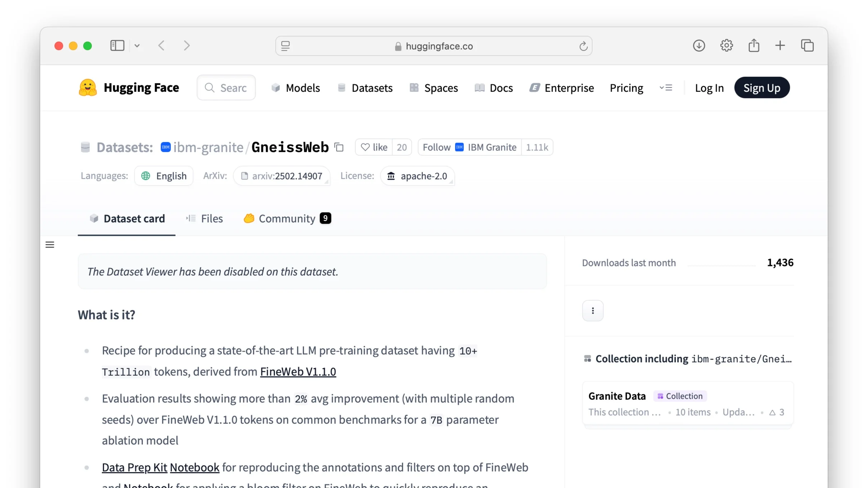
Task: Select the English language tag
Action: (164, 176)
